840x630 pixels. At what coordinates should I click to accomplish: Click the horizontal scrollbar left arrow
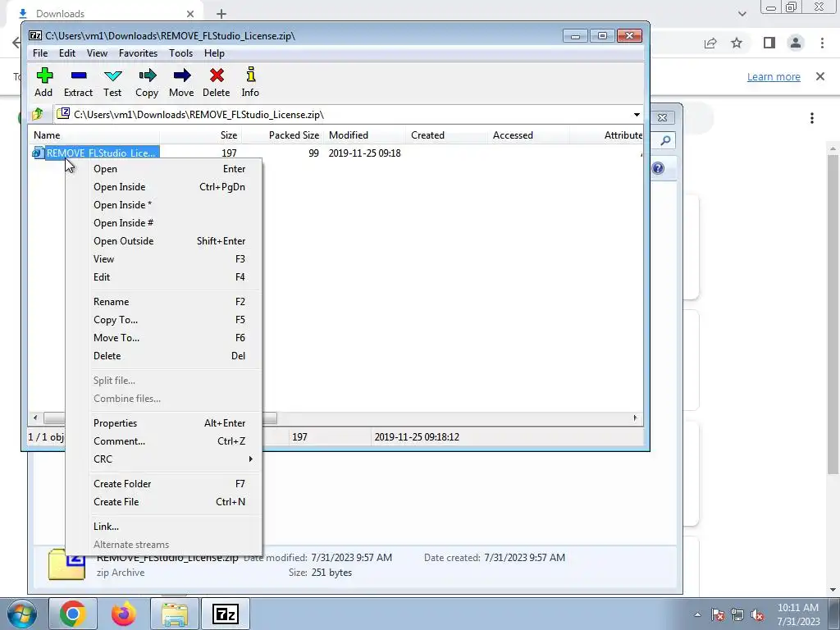tap(35, 418)
